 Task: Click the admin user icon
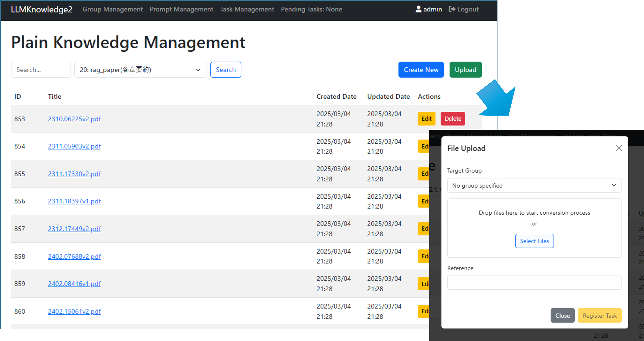coord(418,9)
